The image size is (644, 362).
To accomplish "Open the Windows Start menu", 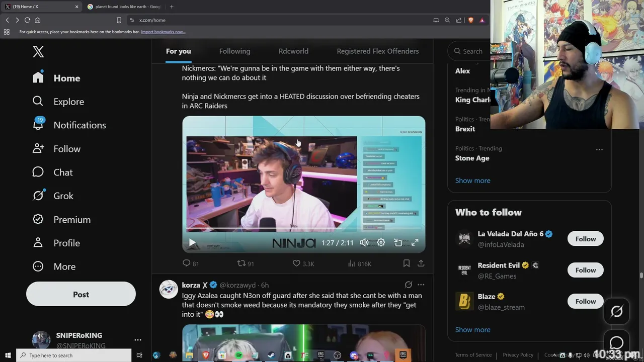I will (x=8, y=355).
